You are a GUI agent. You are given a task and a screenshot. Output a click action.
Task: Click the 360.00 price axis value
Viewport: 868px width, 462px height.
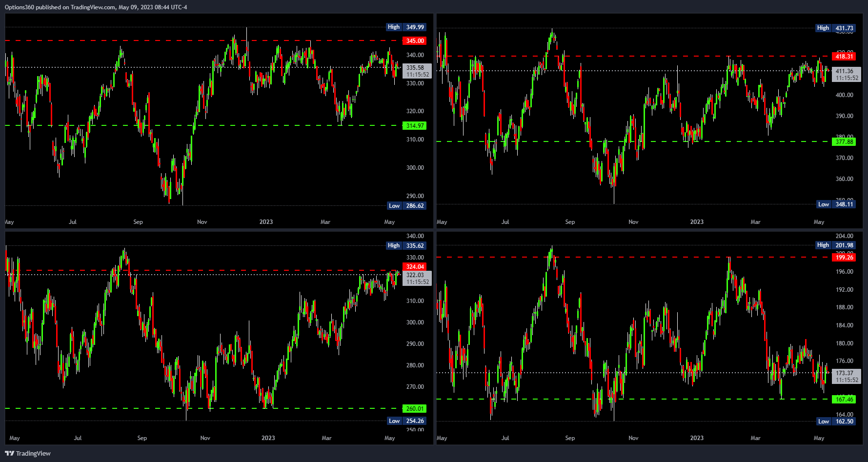[x=844, y=179]
